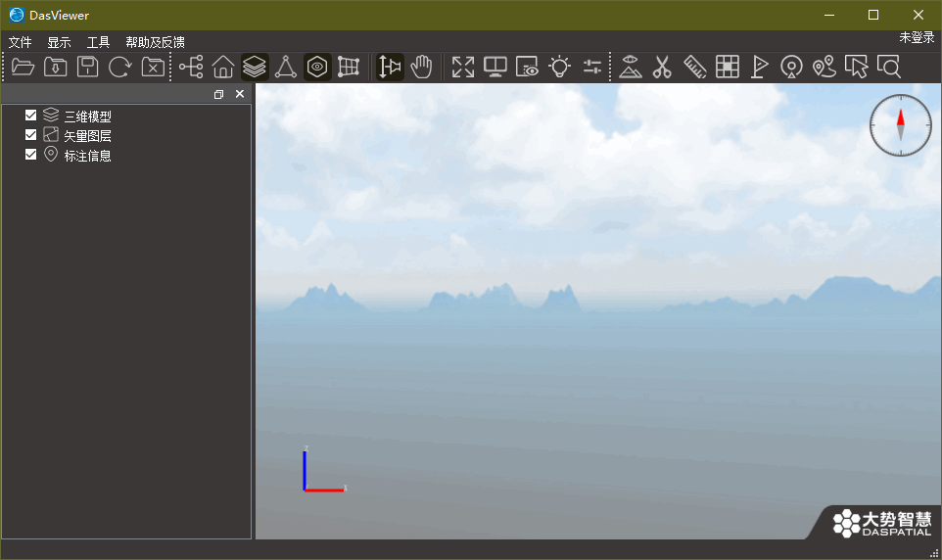
Task: Click the refresh circular arrow icon
Action: click(x=119, y=67)
